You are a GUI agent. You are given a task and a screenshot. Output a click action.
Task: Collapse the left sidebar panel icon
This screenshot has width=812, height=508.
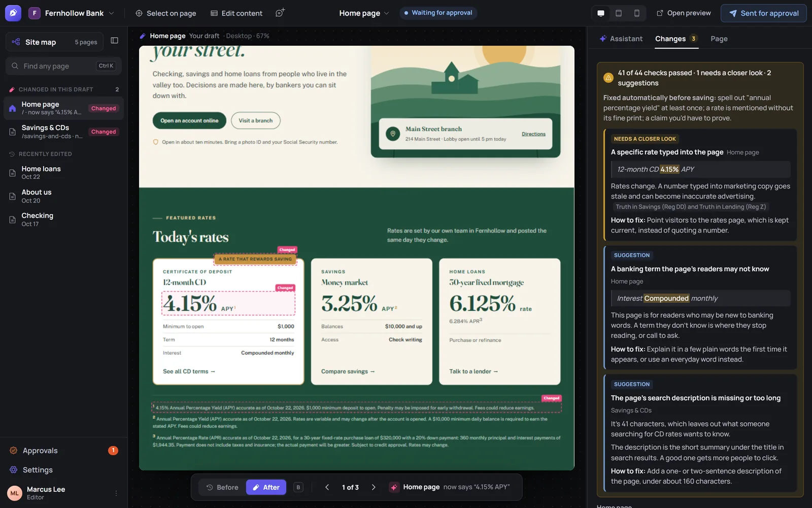tap(115, 41)
